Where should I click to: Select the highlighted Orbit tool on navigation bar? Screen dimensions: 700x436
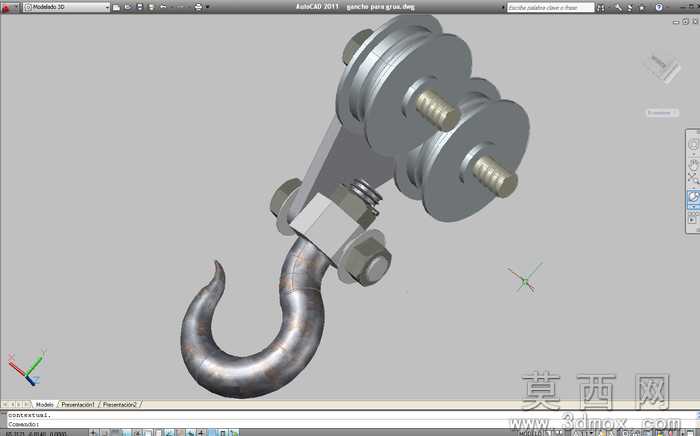[693, 197]
